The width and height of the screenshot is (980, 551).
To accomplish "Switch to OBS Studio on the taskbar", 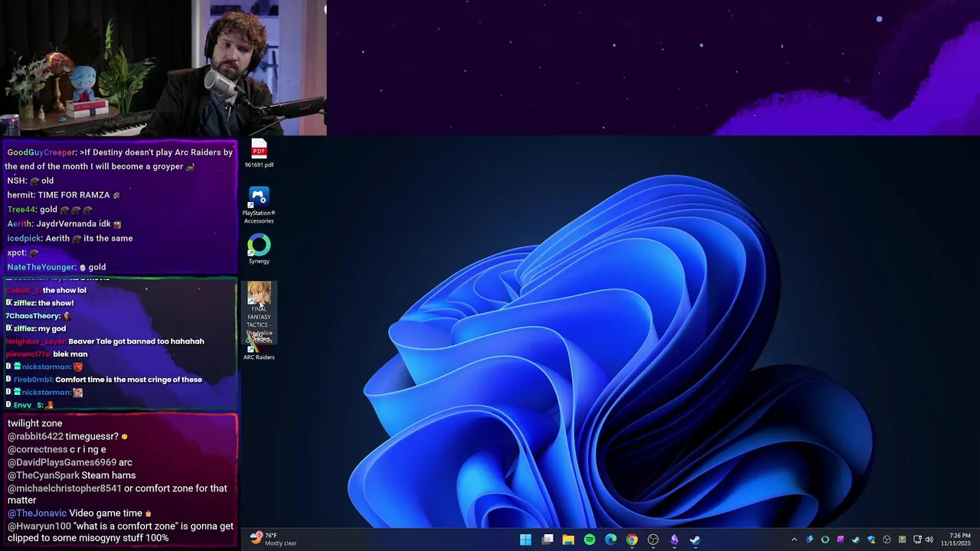I will (653, 540).
